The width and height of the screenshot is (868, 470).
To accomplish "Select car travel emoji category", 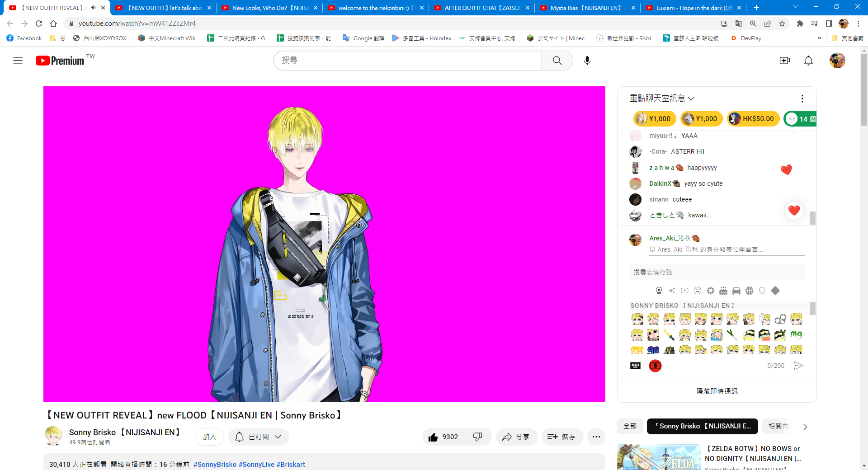I will pos(736,291).
